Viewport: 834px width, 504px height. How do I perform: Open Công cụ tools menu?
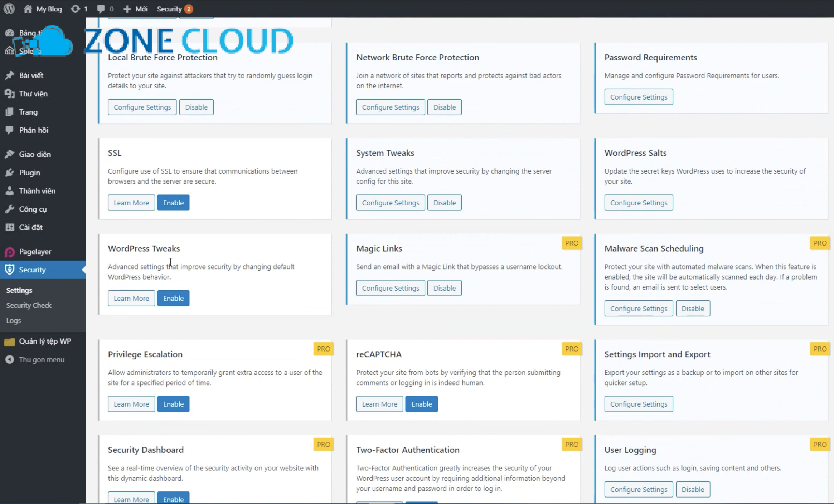[x=33, y=209]
